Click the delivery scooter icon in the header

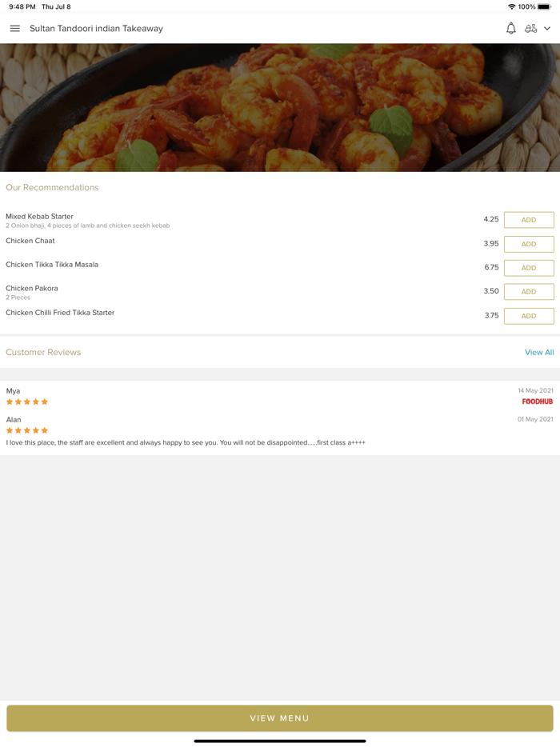531,28
